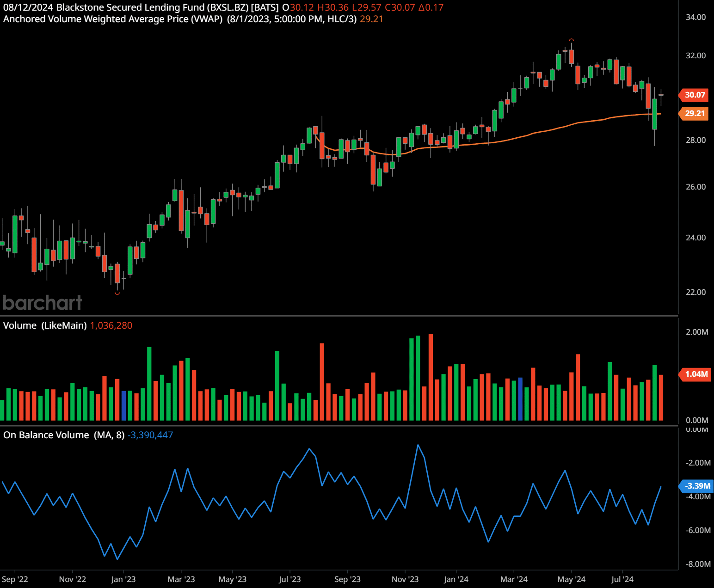Click the 2.00M volume axis label
The width and height of the screenshot is (714, 588).
(697, 332)
